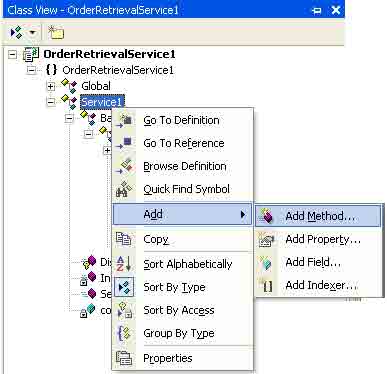The height and width of the screenshot is (374, 387).
Task: Select the In... private method icon
Action: click(x=89, y=278)
